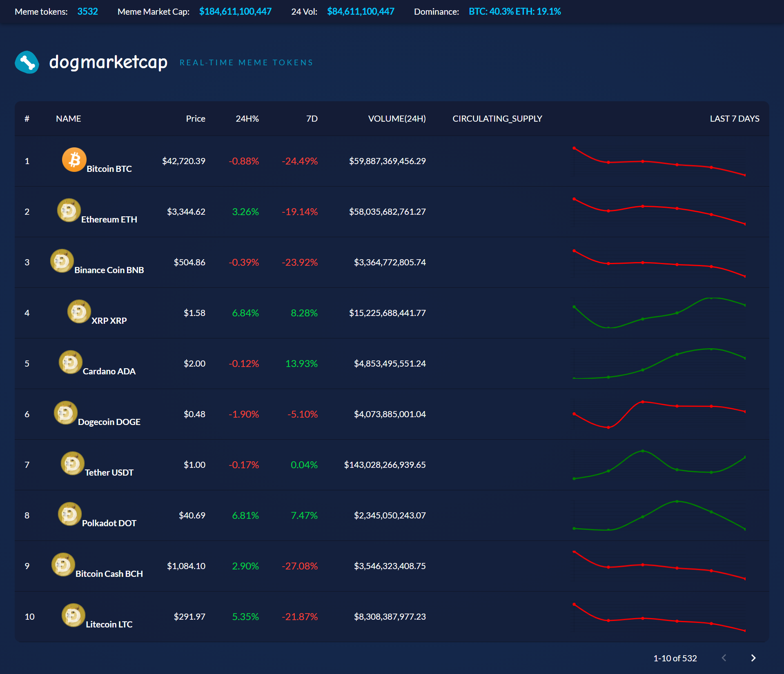Click Dogecoin price $0.48
Screen dimensions: 784x674
click(x=194, y=414)
